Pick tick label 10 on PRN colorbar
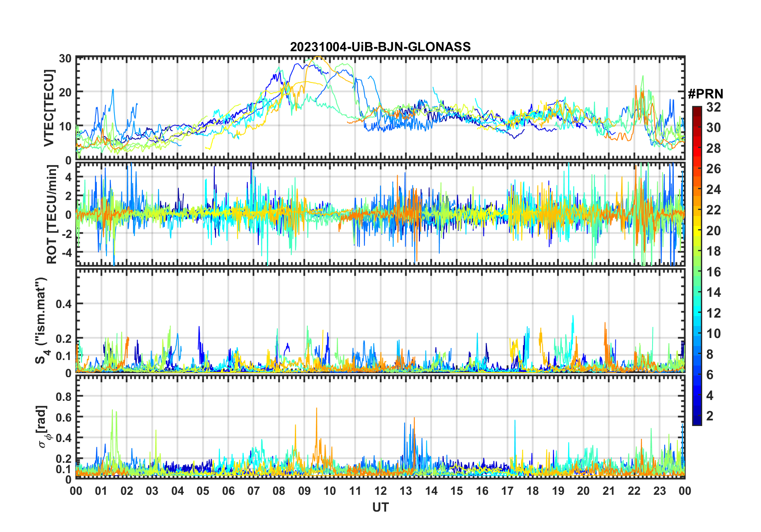The height and width of the screenshot is (532, 761). pyautogui.click(x=713, y=334)
